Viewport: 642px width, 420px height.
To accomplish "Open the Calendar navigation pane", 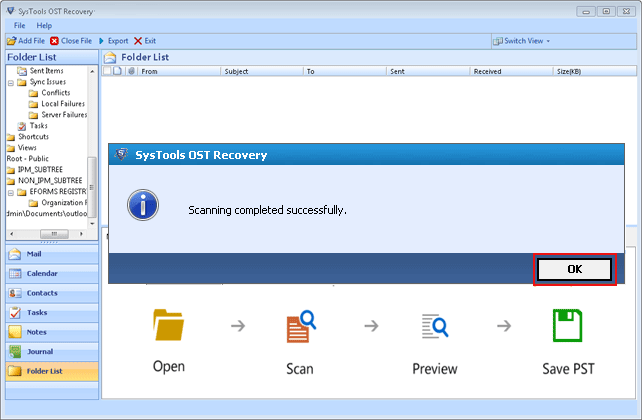I will 52,273.
